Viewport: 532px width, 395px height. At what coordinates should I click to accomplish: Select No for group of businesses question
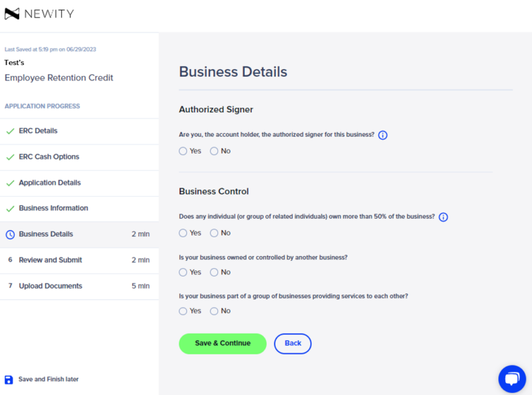coord(214,311)
